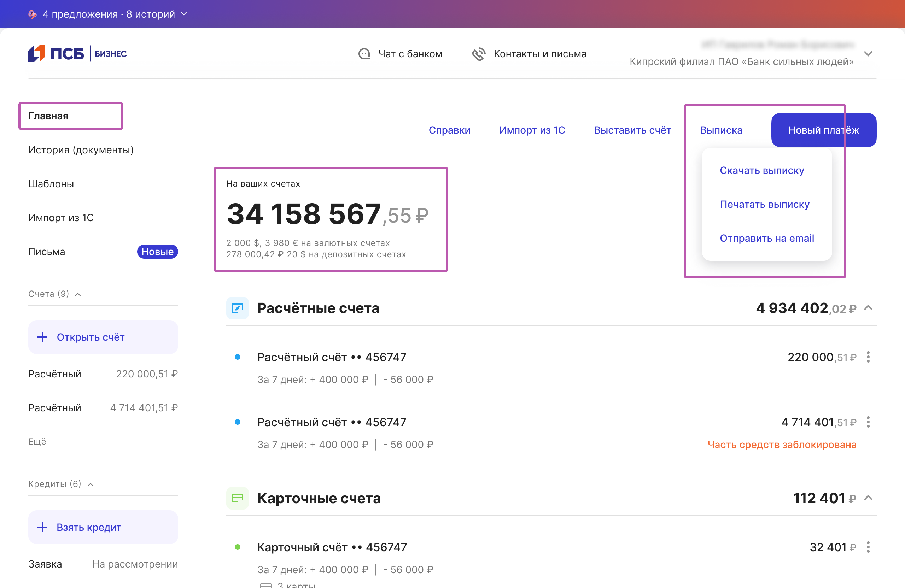
Task: Expand the предложения and историй banner
Action: [184, 14]
